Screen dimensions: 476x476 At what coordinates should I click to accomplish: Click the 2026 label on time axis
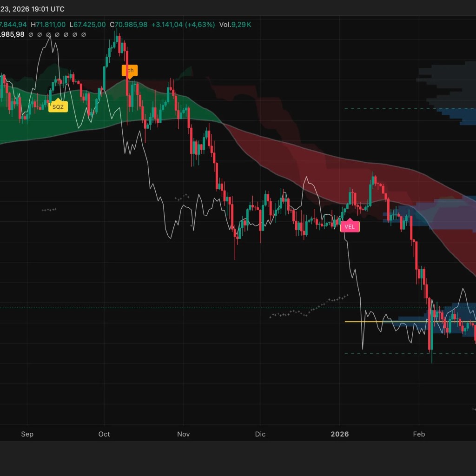340,434
